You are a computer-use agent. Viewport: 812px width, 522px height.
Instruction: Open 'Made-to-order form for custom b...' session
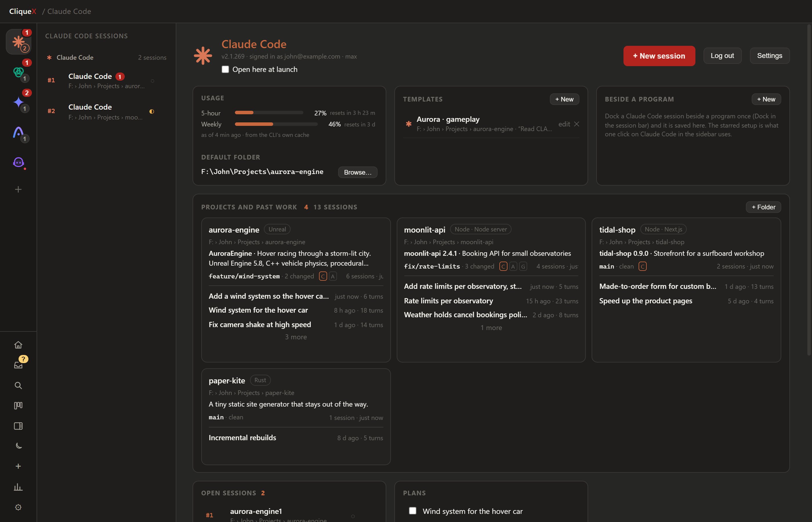pyautogui.click(x=686, y=287)
